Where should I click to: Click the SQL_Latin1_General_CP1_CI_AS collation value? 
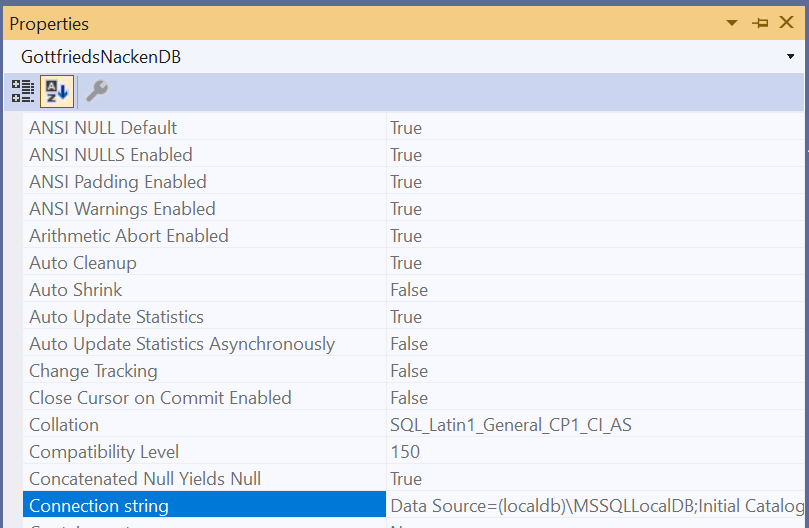(x=510, y=425)
